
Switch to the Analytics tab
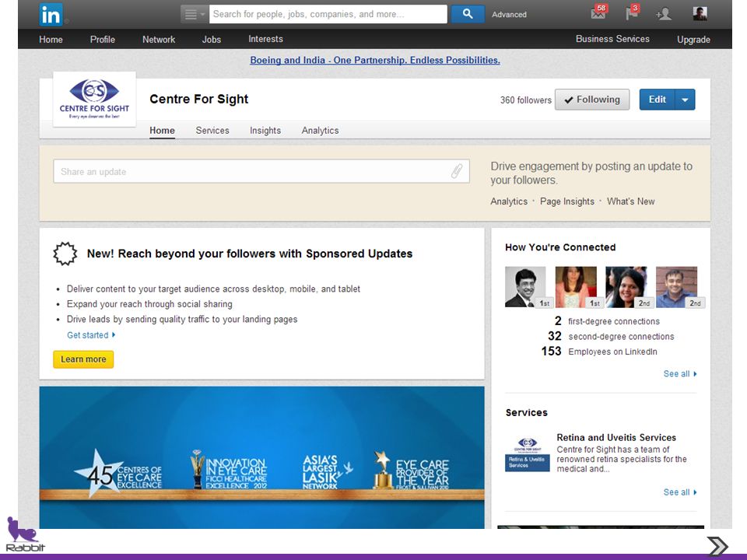tap(320, 131)
